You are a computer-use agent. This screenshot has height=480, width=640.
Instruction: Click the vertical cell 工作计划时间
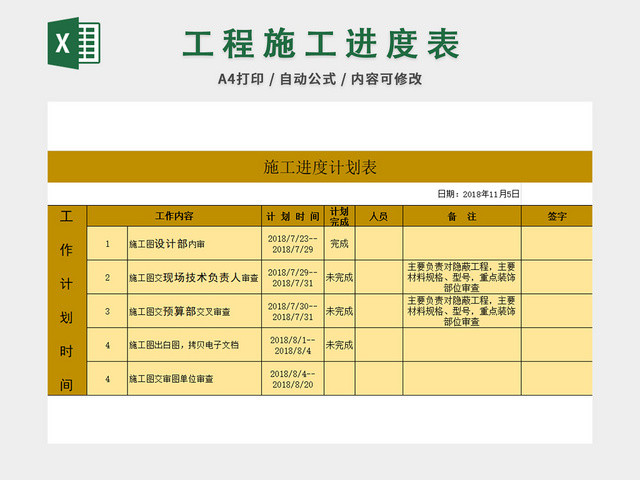coord(67,300)
